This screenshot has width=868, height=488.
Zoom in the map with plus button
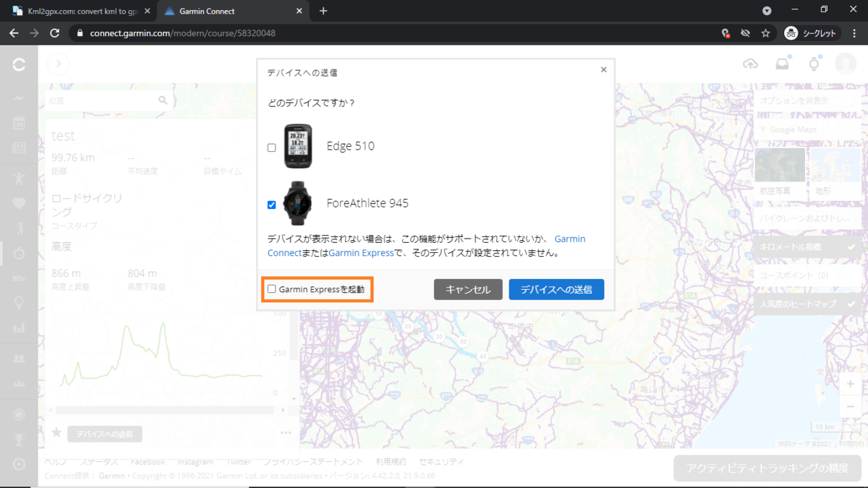tap(851, 384)
